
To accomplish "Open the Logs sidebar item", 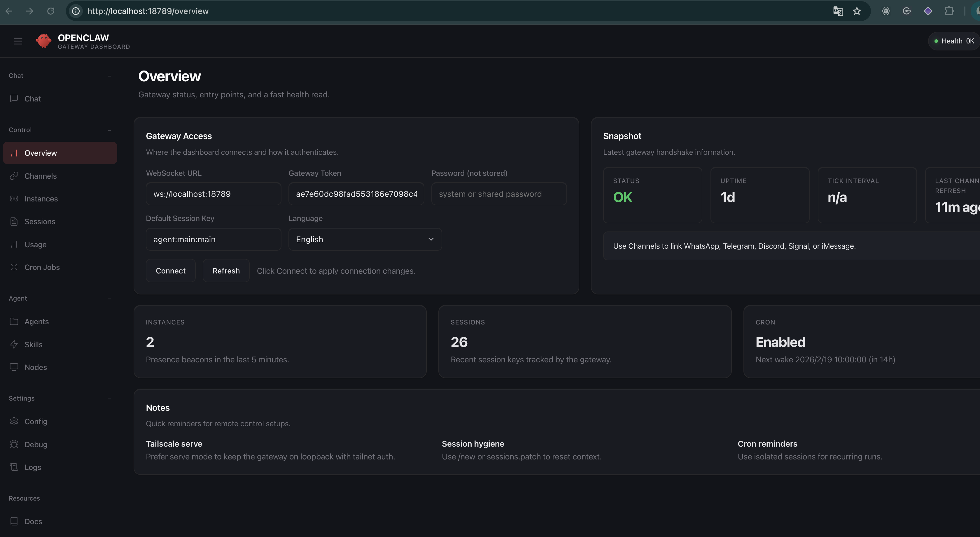I will coord(33,467).
